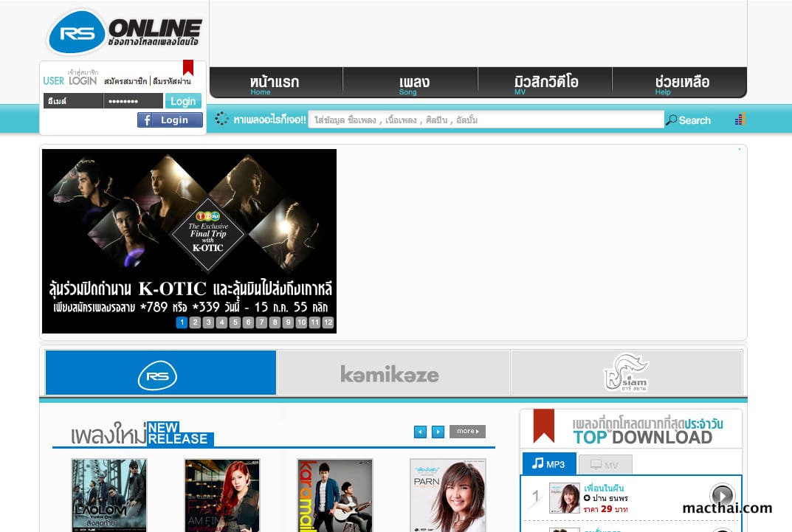The height and width of the screenshot is (532, 792).
Task: Go to banner slide 1
Action: coord(182,322)
